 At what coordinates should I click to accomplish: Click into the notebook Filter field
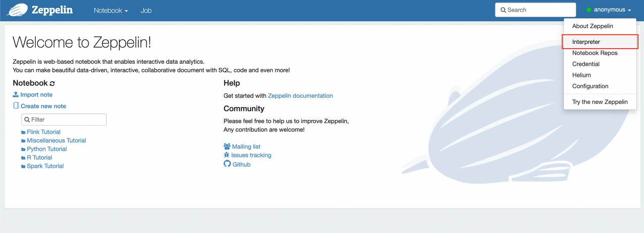coord(64,120)
